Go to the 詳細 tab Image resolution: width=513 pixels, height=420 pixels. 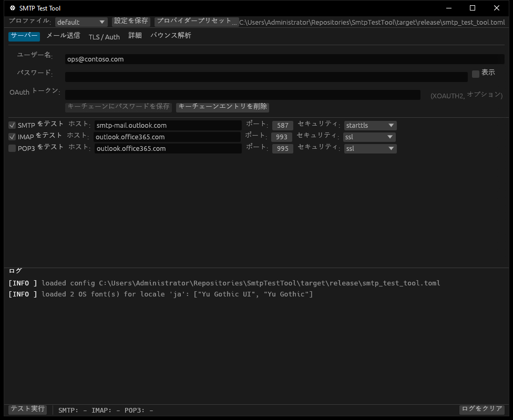(x=135, y=36)
